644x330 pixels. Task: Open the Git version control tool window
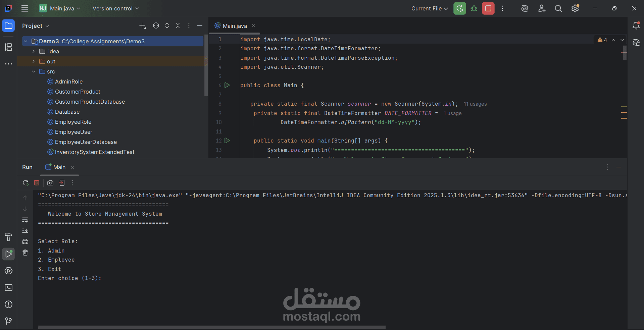(8, 321)
